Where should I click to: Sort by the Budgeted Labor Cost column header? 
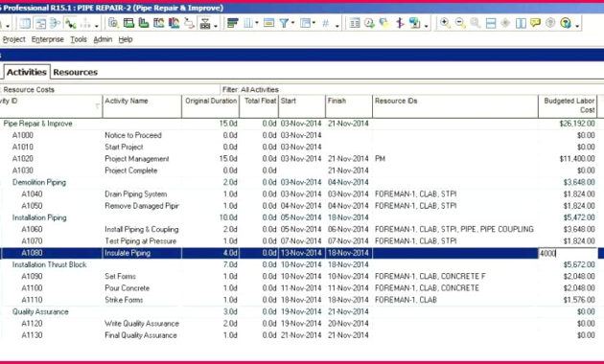pos(568,105)
